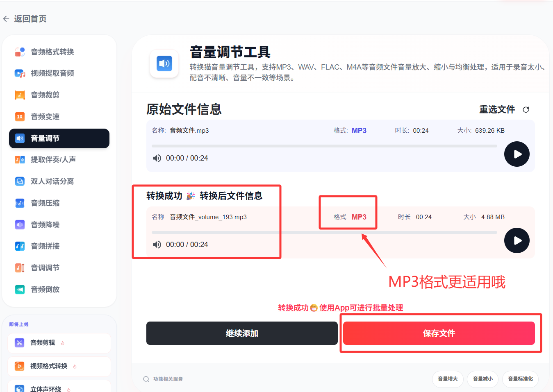Play the converted 音频文件_volume_193.mp3
The height and width of the screenshot is (392, 553).
pyautogui.click(x=517, y=240)
